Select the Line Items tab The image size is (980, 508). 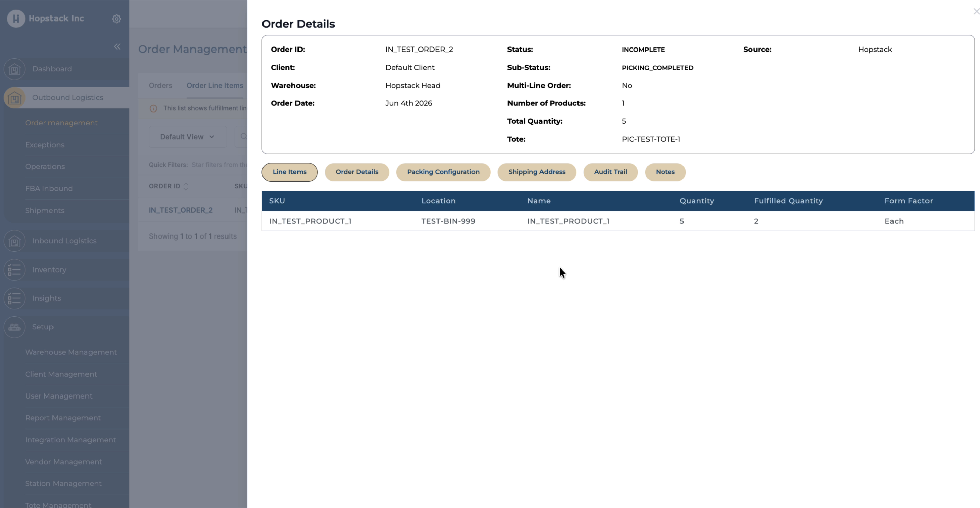(x=289, y=172)
